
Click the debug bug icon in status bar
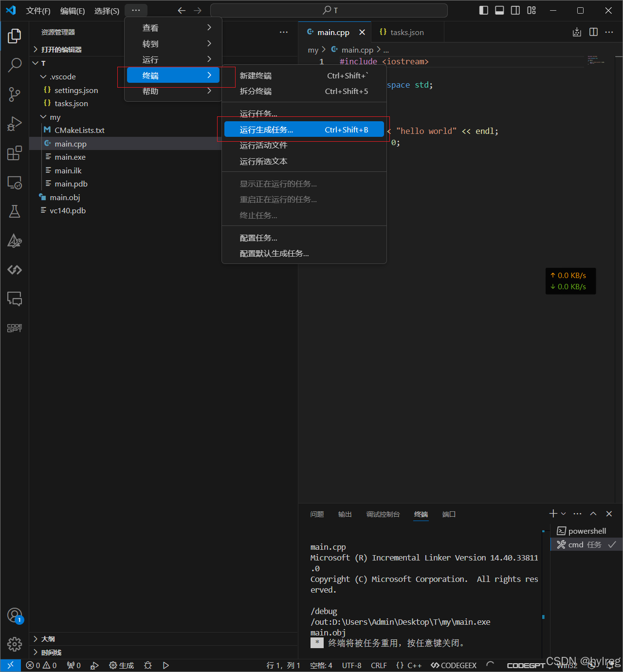148,665
